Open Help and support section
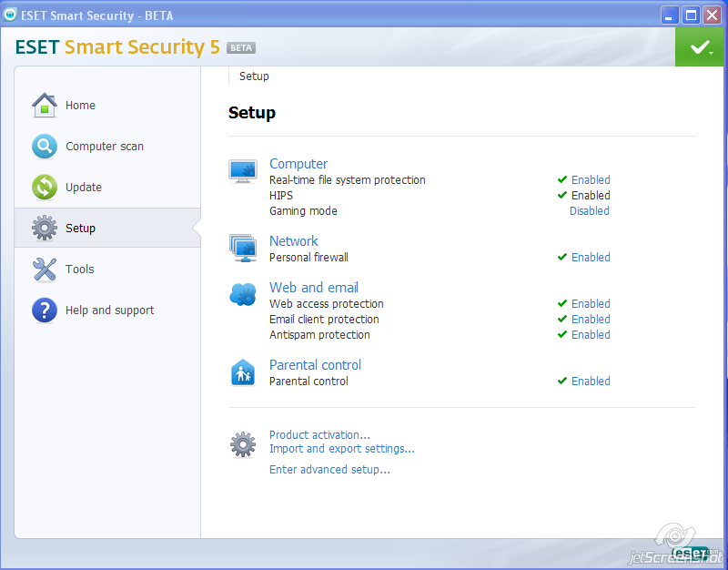728x570 pixels. [x=107, y=310]
